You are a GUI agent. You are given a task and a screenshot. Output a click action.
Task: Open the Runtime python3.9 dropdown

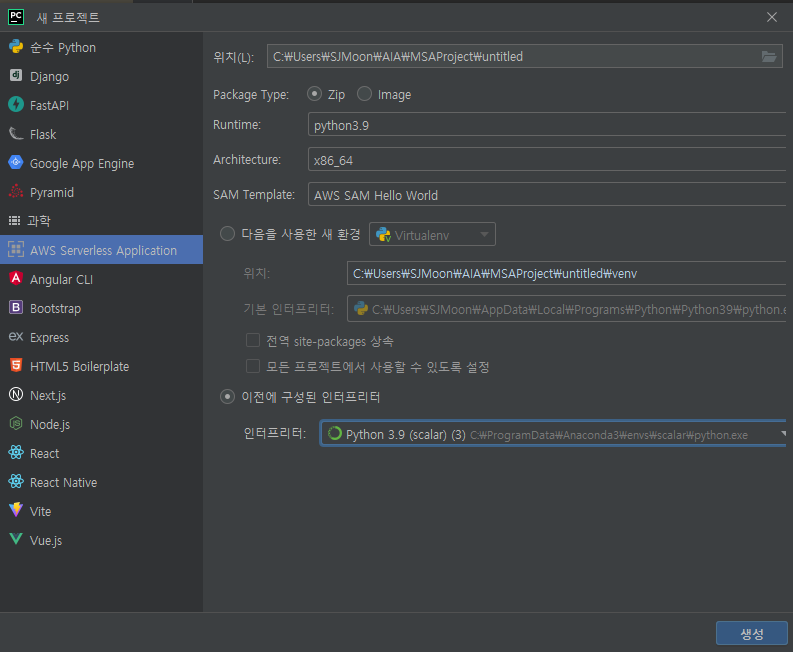[546, 124]
